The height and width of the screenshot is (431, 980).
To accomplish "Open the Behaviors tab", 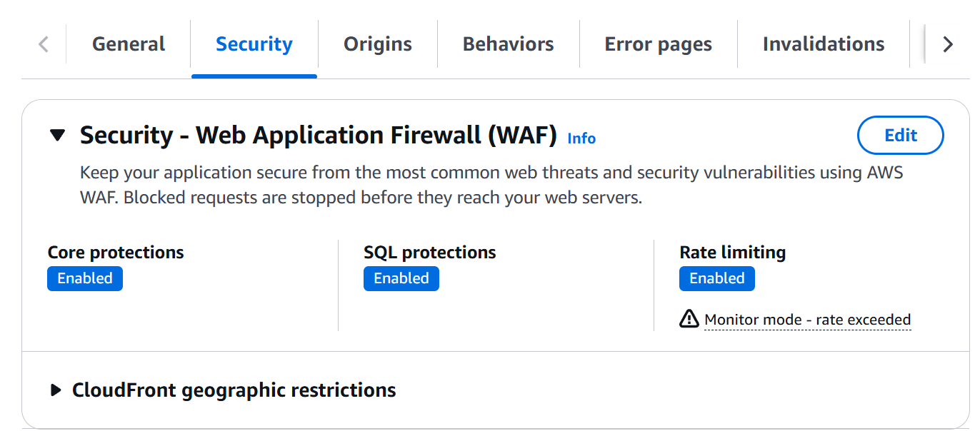I will (x=507, y=44).
